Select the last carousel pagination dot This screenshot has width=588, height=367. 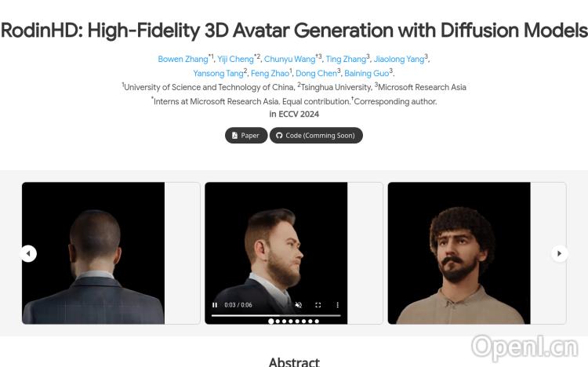click(317, 322)
